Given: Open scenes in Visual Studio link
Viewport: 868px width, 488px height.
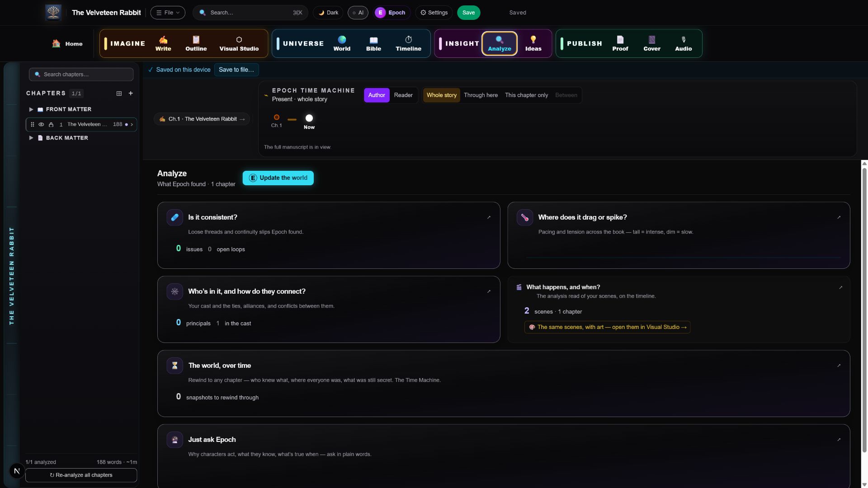Looking at the screenshot, I should (607, 327).
